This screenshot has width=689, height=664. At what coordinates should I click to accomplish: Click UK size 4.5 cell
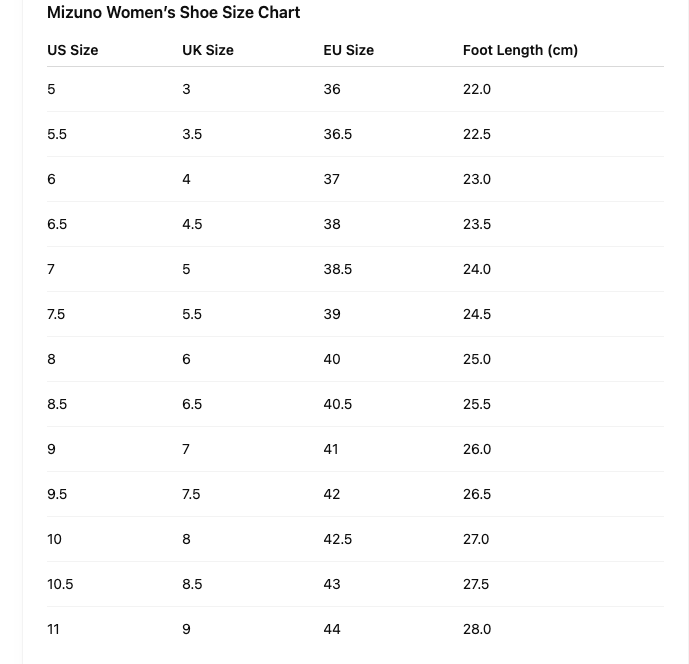[x=192, y=224]
